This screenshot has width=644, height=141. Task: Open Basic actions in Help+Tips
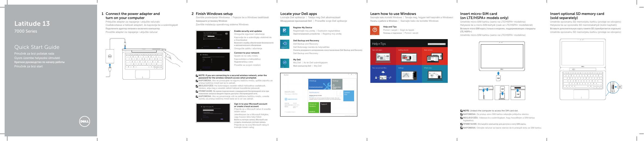click(x=435, y=56)
